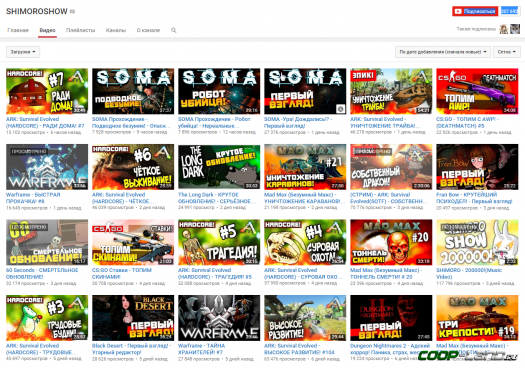
Task: Open the Загрузки dropdown filter
Action: click(23, 52)
